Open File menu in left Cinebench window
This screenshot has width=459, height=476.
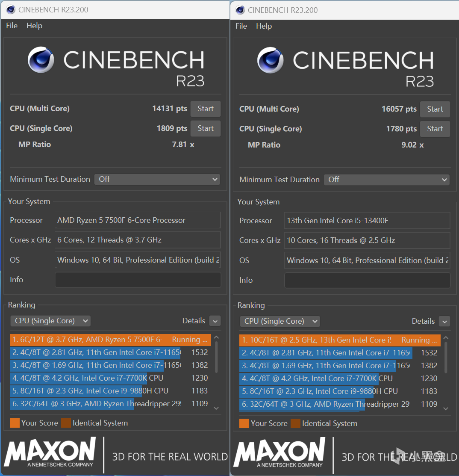[x=12, y=26]
